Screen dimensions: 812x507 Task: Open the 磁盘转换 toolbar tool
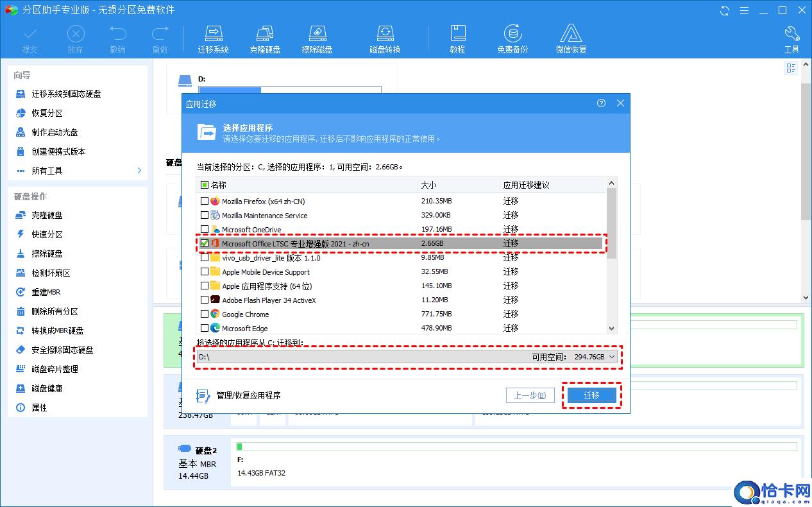(385, 39)
